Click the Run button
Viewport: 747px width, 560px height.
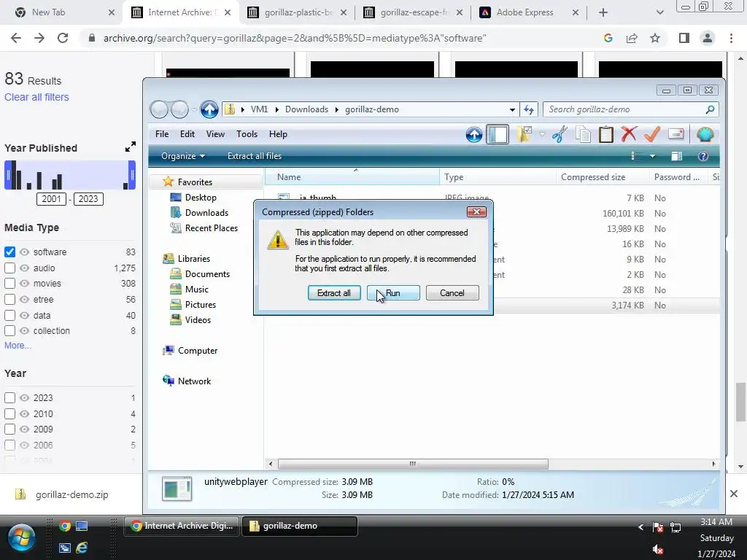tap(393, 293)
